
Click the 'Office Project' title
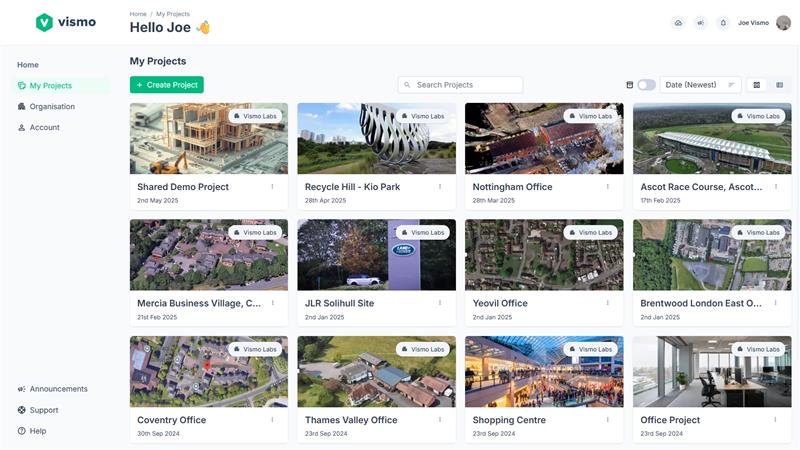(x=670, y=420)
